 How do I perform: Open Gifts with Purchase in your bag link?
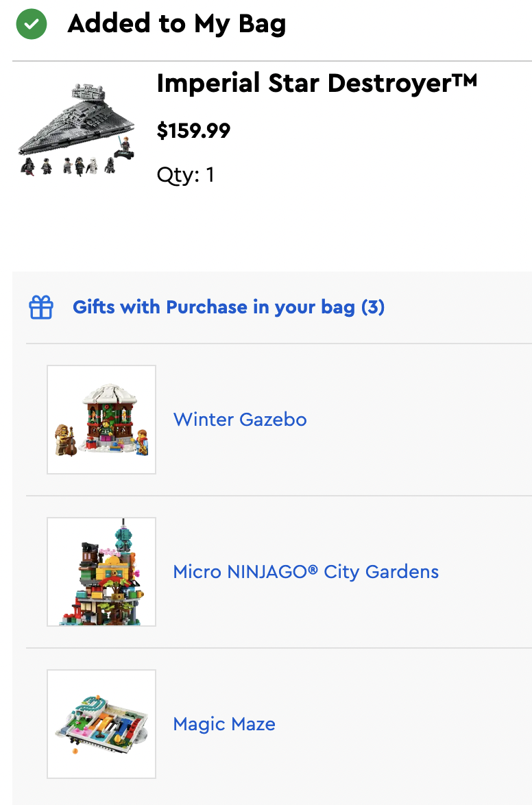(x=228, y=307)
